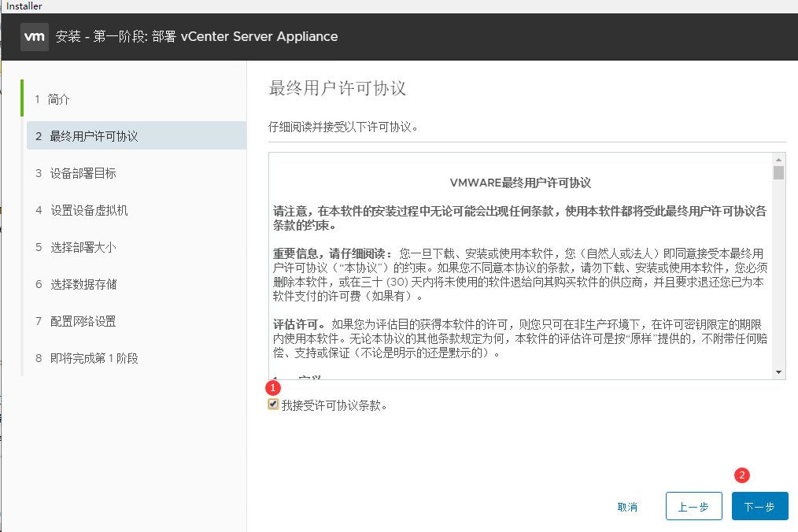Image resolution: width=798 pixels, height=532 pixels.
Task: Click the red number 1 annotation badge
Action: 274,388
